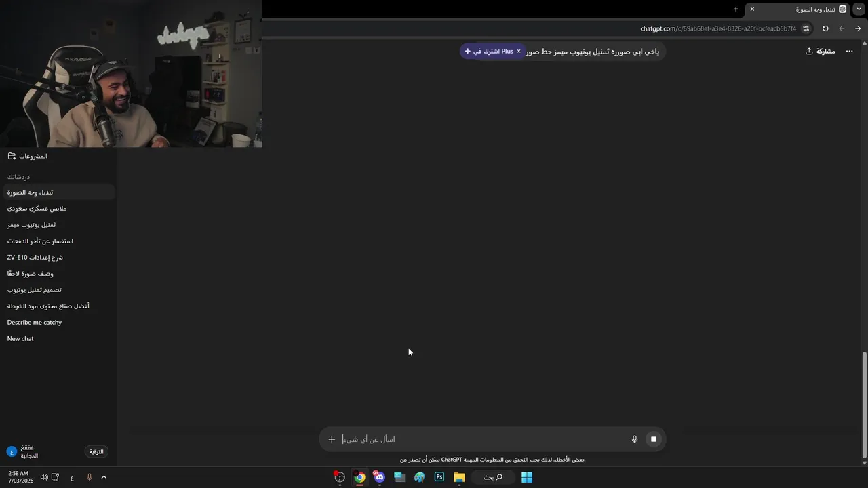This screenshot has width=868, height=488.
Task: Click the page vertical scrollbar thumb
Action: (x=864, y=404)
